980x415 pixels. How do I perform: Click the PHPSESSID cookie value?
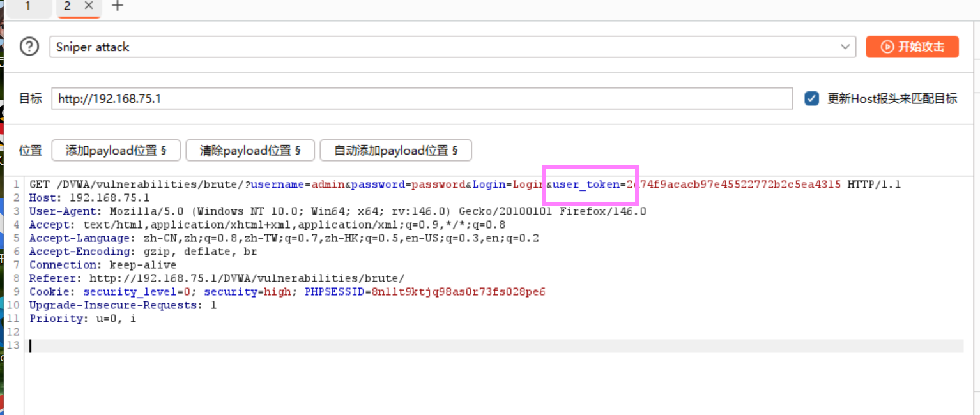458,292
